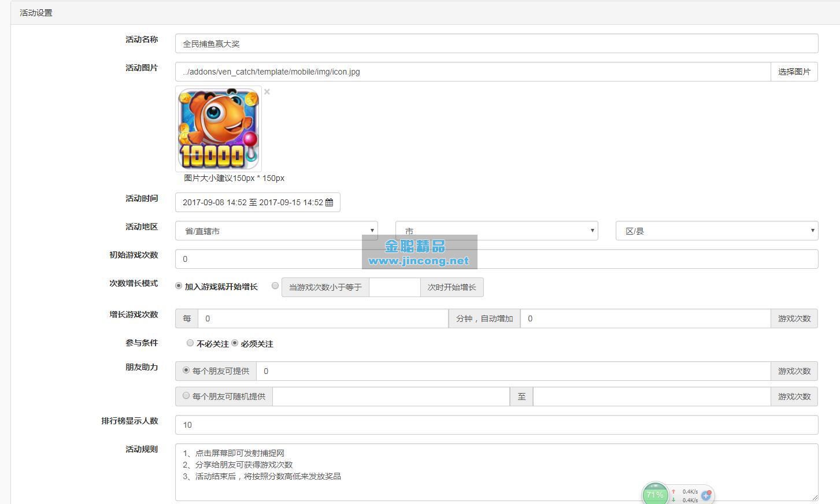Choose 不必关注 participation condition
Viewport: 840px width, 504px height.
pyautogui.click(x=190, y=343)
